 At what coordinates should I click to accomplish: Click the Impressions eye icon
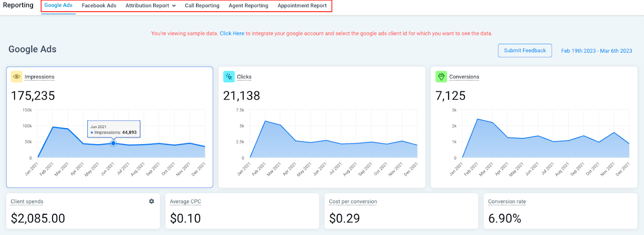(x=17, y=77)
